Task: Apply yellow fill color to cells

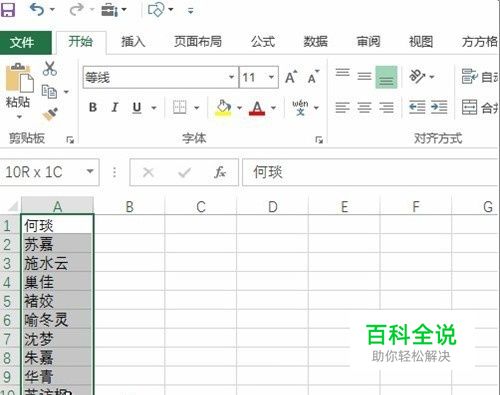Action: pyautogui.click(x=224, y=107)
